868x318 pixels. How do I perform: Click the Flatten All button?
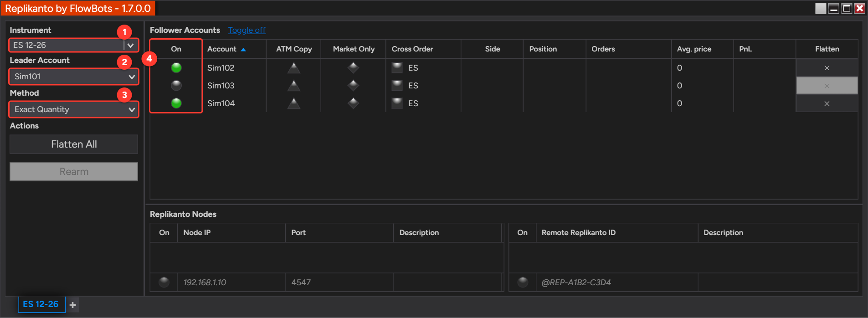coord(74,144)
